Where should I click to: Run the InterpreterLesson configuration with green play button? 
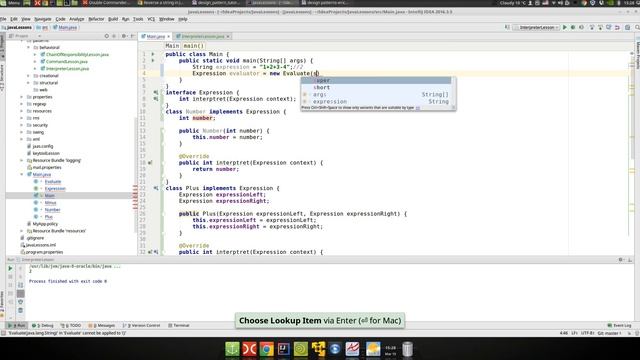click(565, 27)
